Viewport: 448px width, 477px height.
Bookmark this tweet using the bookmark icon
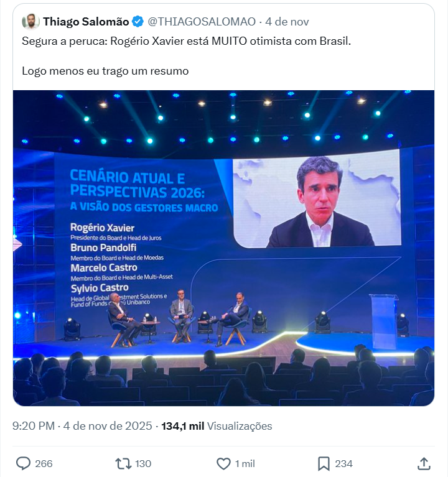(x=324, y=463)
